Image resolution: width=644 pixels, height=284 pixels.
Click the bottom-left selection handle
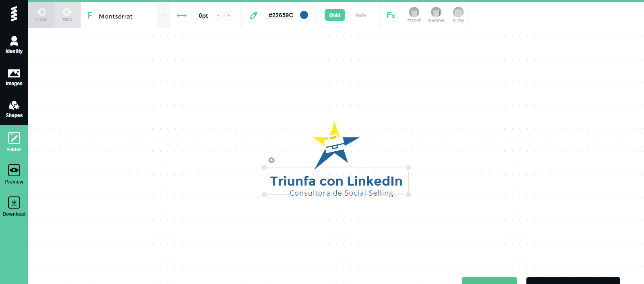point(264,194)
